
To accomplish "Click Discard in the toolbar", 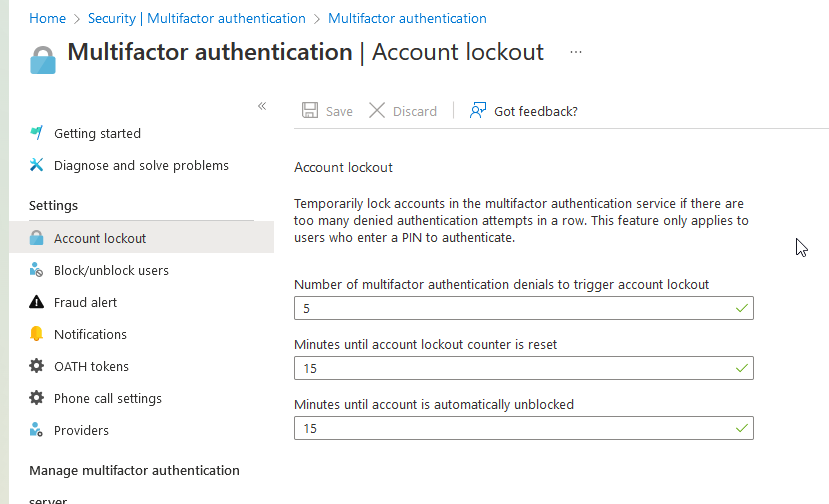I will (403, 111).
